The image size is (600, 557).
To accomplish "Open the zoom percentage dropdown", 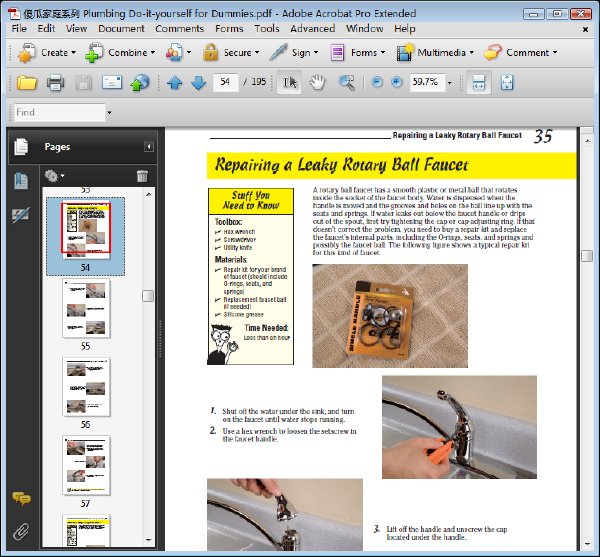I will click(x=450, y=83).
